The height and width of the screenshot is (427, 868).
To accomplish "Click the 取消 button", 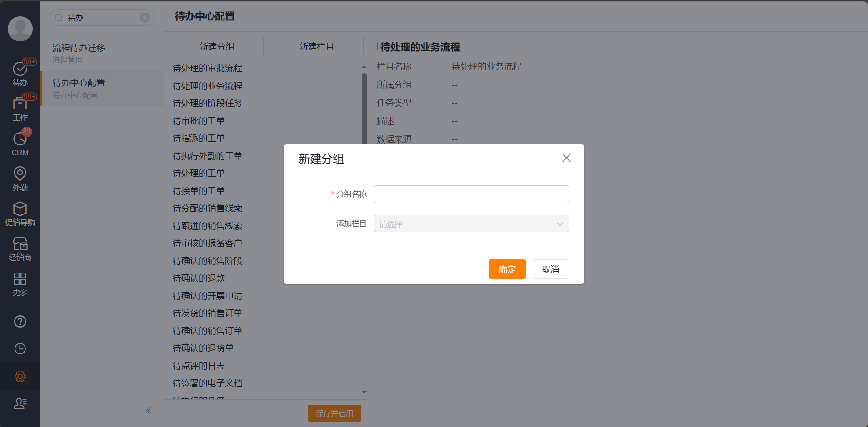I will (x=550, y=269).
